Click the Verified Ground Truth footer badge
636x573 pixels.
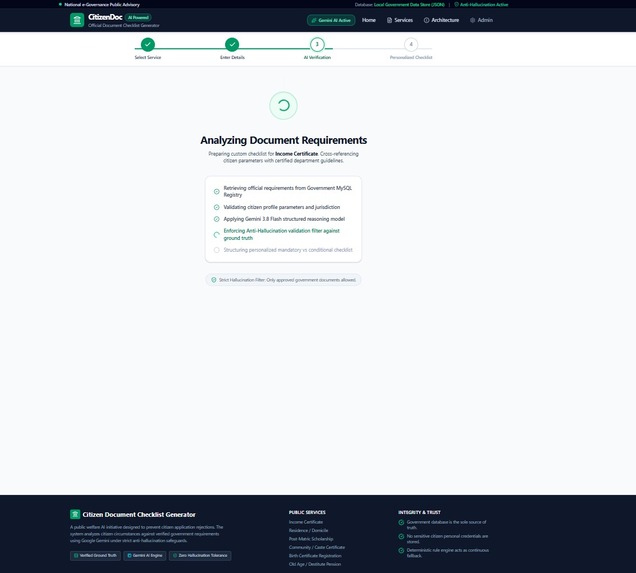click(95, 556)
